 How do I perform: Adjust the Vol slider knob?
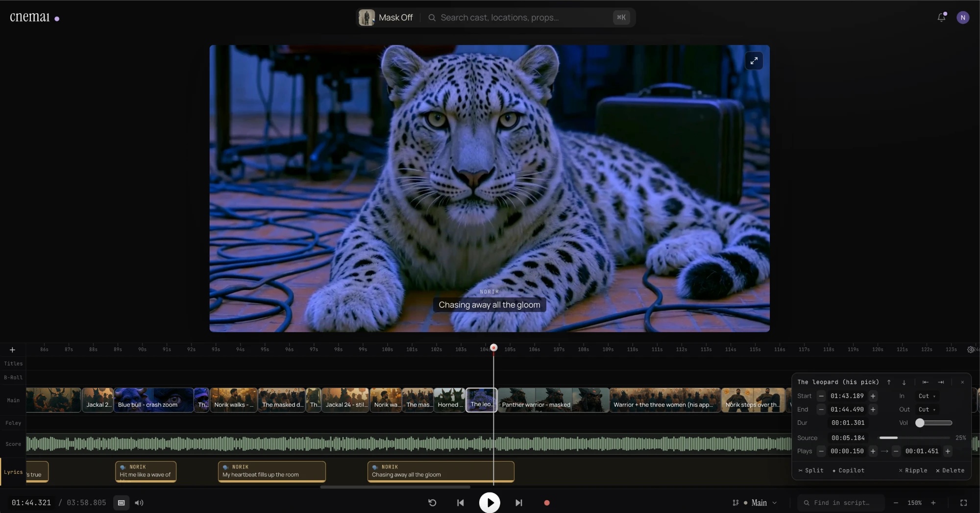click(x=920, y=423)
